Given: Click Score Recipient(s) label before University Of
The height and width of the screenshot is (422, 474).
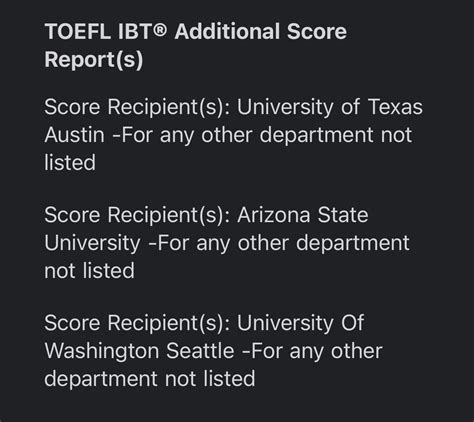Looking at the screenshot, I should tap(138, 323).
